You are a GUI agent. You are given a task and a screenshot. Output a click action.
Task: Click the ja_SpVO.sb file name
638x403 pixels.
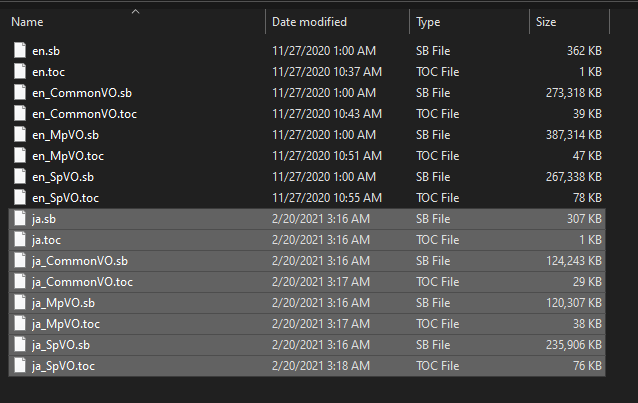(x=62, y=345)
